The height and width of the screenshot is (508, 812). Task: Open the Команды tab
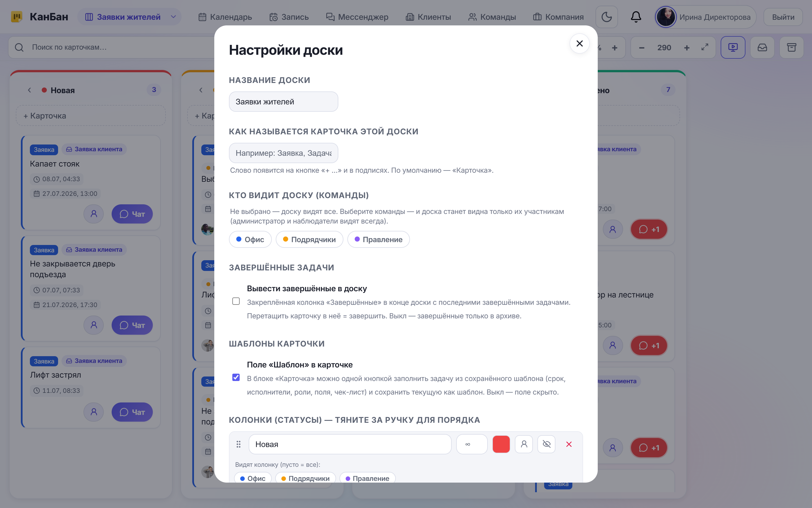tap(492, 17)
